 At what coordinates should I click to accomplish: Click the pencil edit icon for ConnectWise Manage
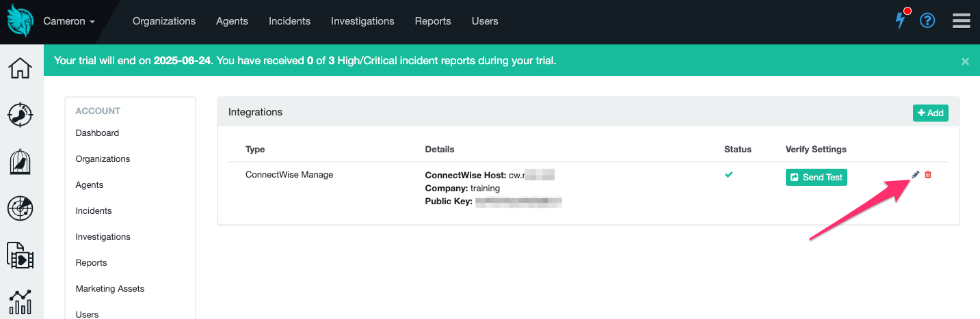[x=916, y=175]
